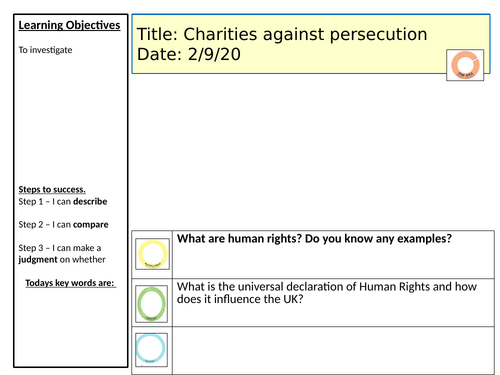Click the 'Todays key words are:' heading
500x375 pixels.
[71, 283]
